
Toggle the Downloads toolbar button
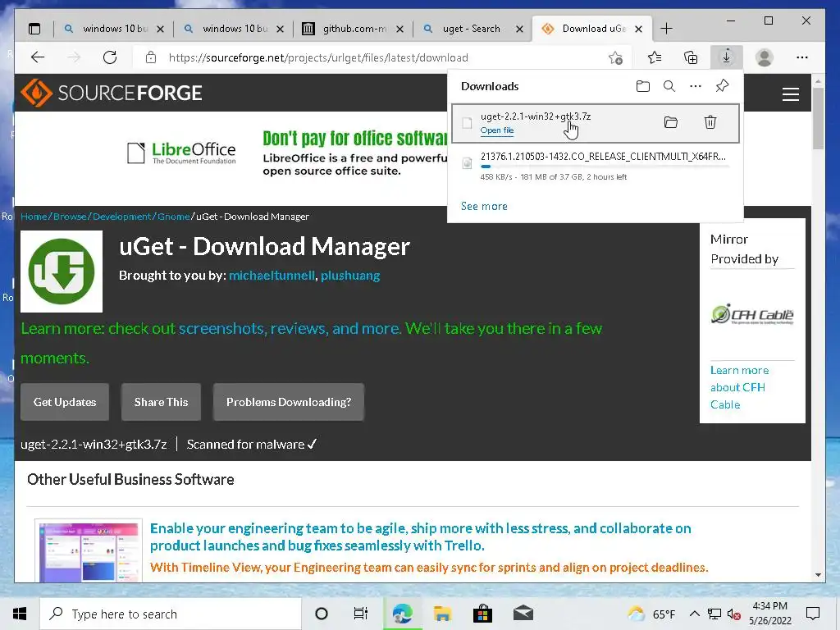click(x=727, y=57)
